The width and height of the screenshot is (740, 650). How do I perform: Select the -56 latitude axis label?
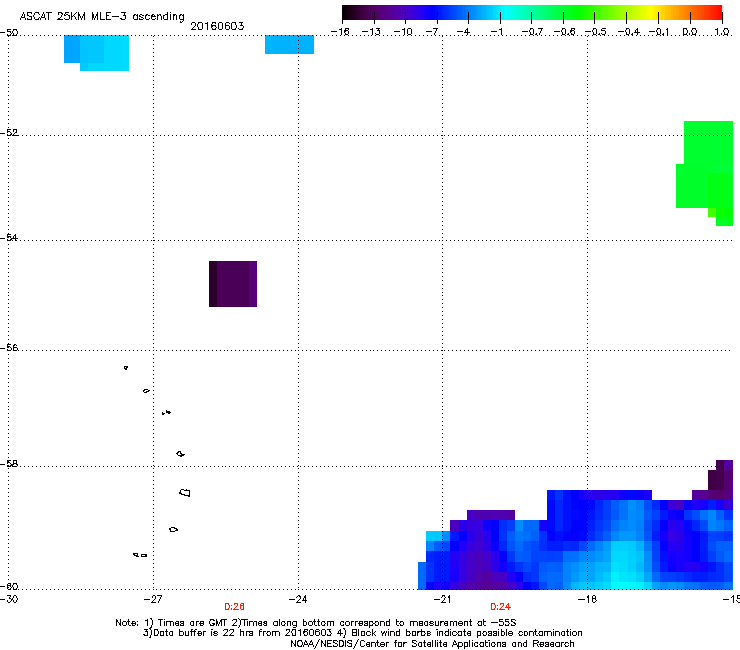9,347
